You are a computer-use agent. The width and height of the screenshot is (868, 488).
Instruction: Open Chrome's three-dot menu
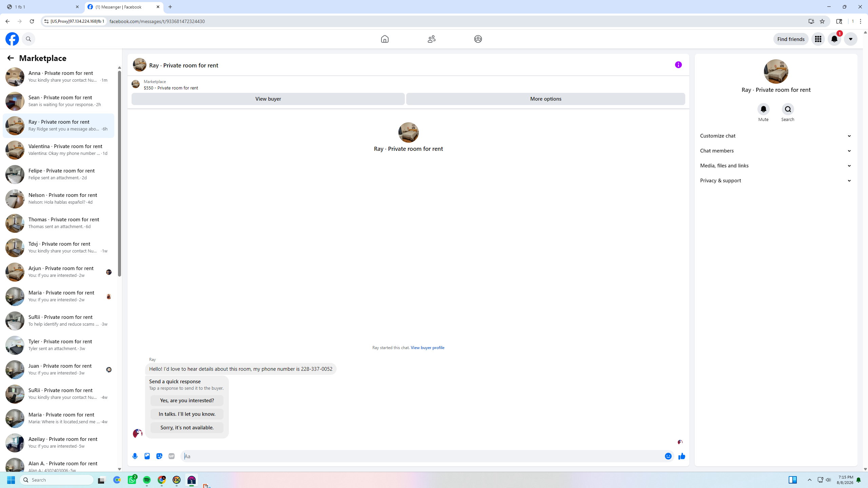coord(861,21)
